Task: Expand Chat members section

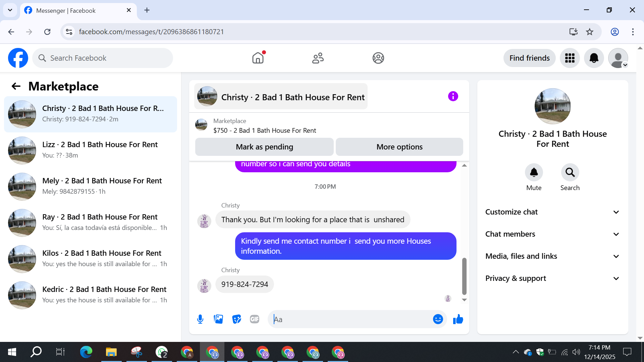Action: pos(552,234)
